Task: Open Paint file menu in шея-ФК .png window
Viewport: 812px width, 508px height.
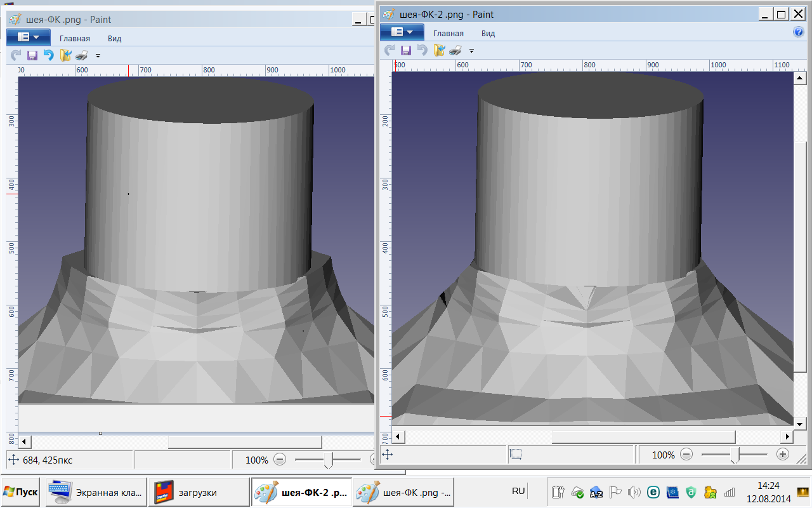Action: point(28,37)
